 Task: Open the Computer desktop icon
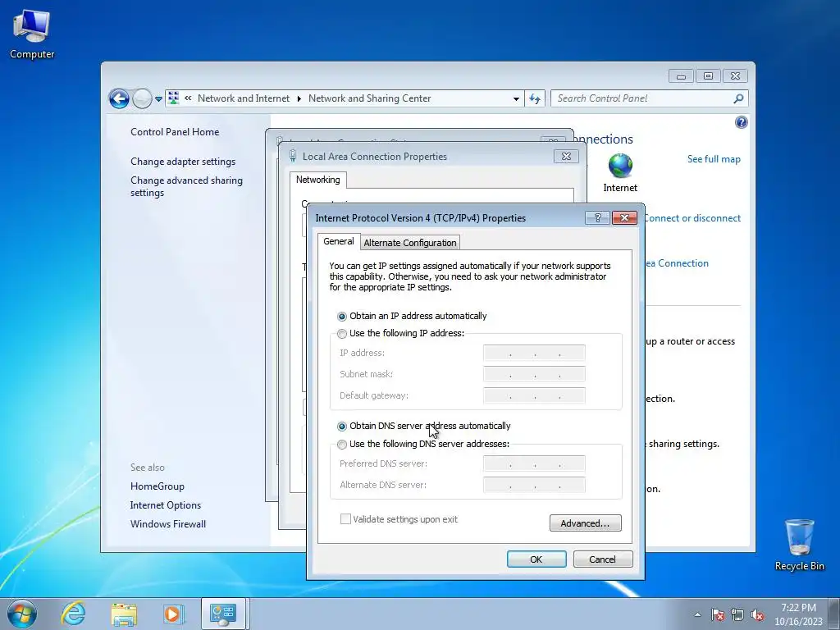pyautogui.click(x=32, y=34)
